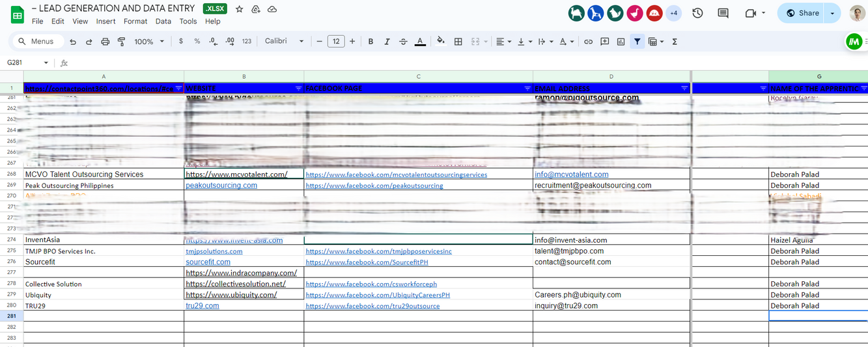Undo the last action
The image size is (868, 347).
pyautogui.click(x=73, y=42)
